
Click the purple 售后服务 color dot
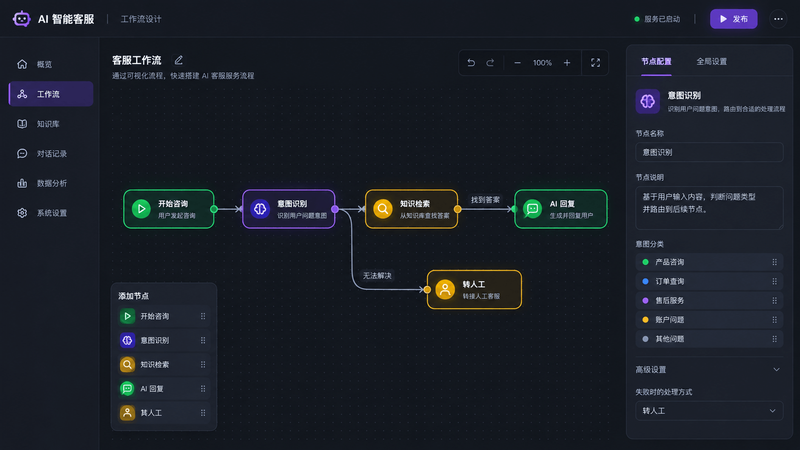[x=645, y=301]
